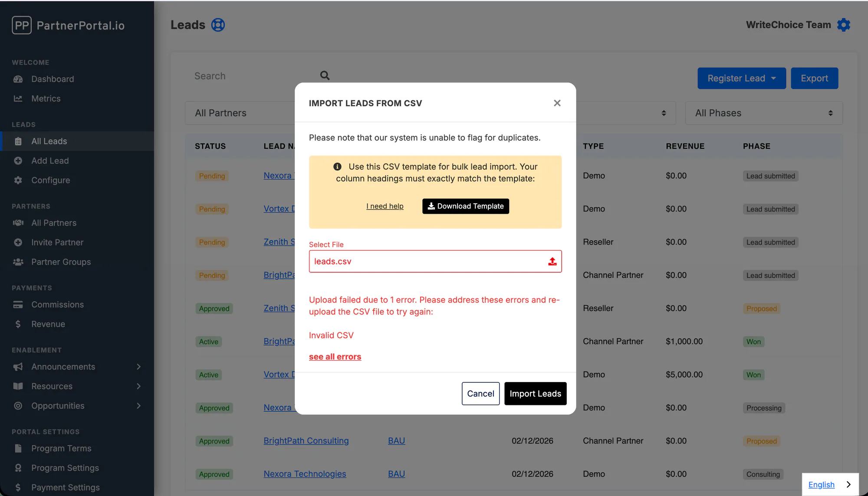868x496 pixels.
Task: Click the Revenue dollar icon
Action: 18,324
